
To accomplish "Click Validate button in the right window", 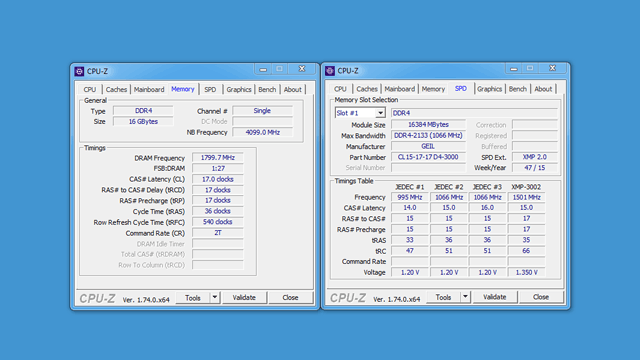I will coord(495,298).
